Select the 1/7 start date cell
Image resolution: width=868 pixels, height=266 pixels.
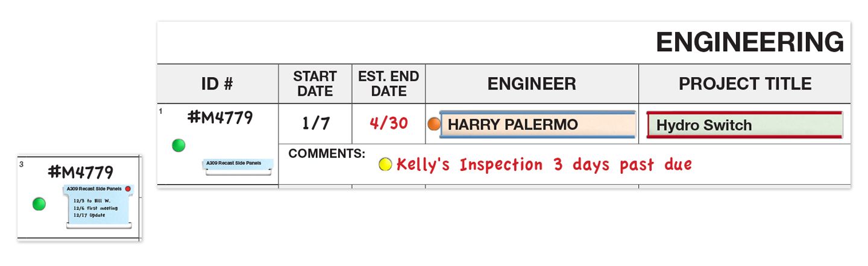point(316,123)
